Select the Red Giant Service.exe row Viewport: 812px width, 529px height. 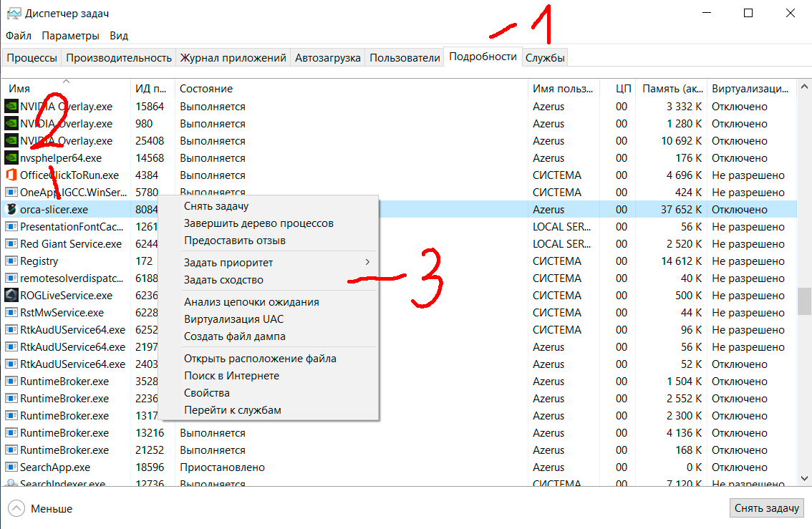[x=400, y=244]
